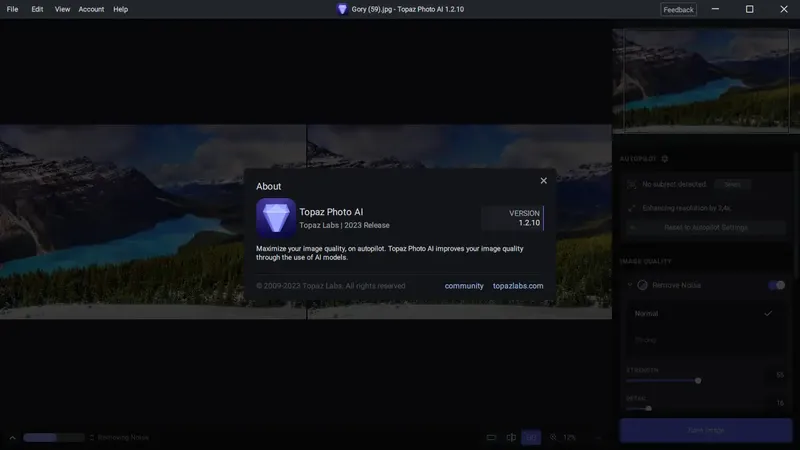The image size is (800, 450).
Task: Open the topazlabs.com link
Action: tap(518, 286)
